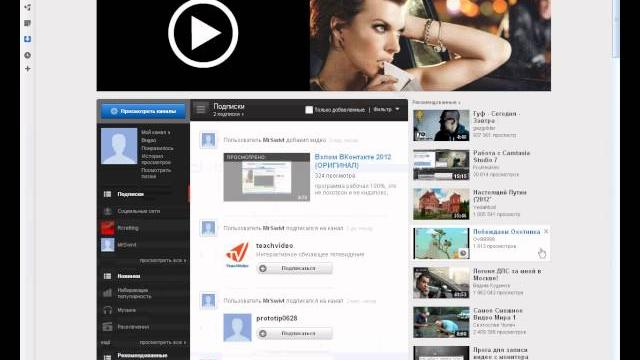Open the profile avatar in the left sidebar

pos(119,146)
